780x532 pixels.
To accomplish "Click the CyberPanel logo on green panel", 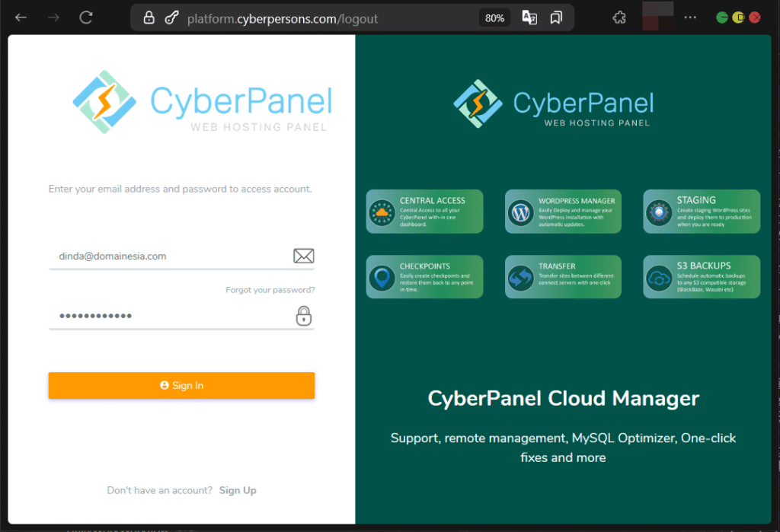I will (553, 104).
